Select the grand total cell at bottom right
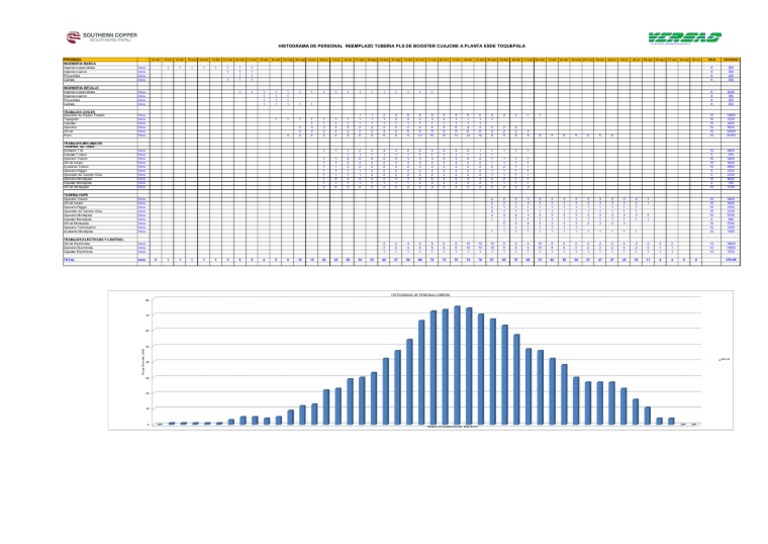 coord(731,260)
